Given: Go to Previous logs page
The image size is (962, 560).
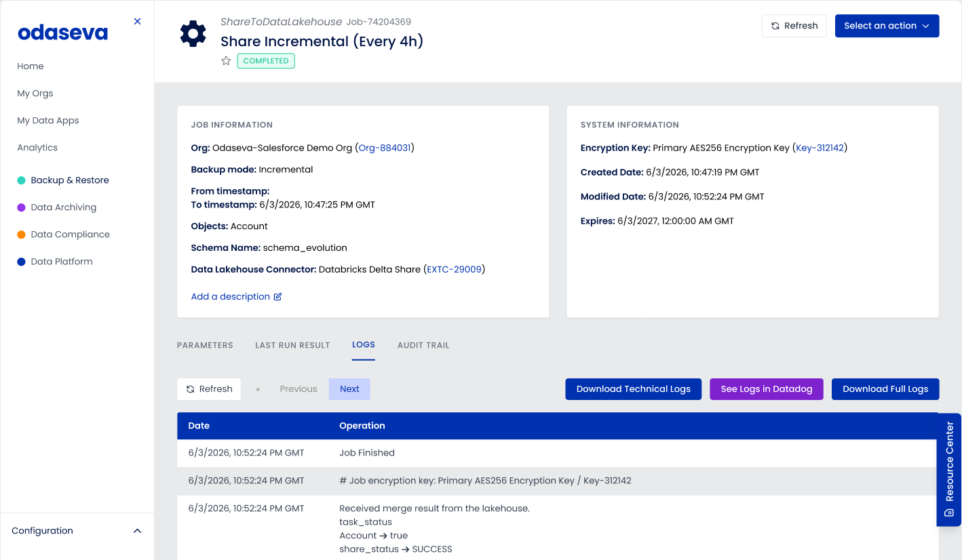Looking at the screenshot, I should 299,389.
